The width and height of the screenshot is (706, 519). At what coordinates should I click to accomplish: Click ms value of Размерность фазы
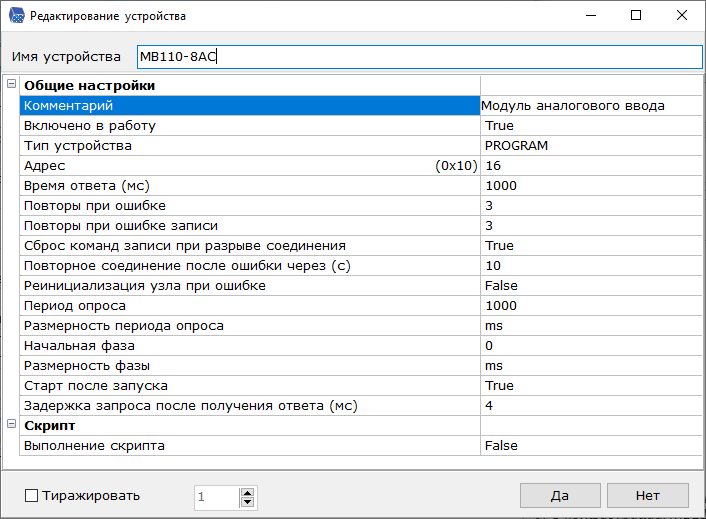coord(591,366)
